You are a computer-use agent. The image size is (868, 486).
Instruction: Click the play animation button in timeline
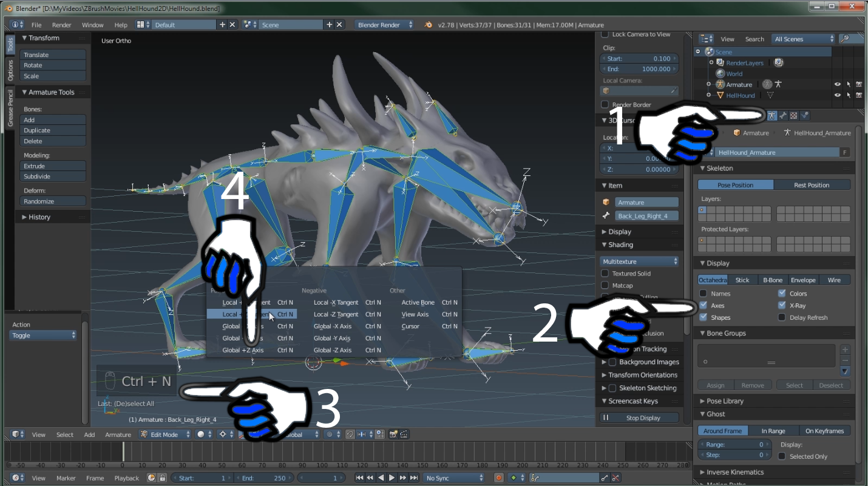coord(392,478)
